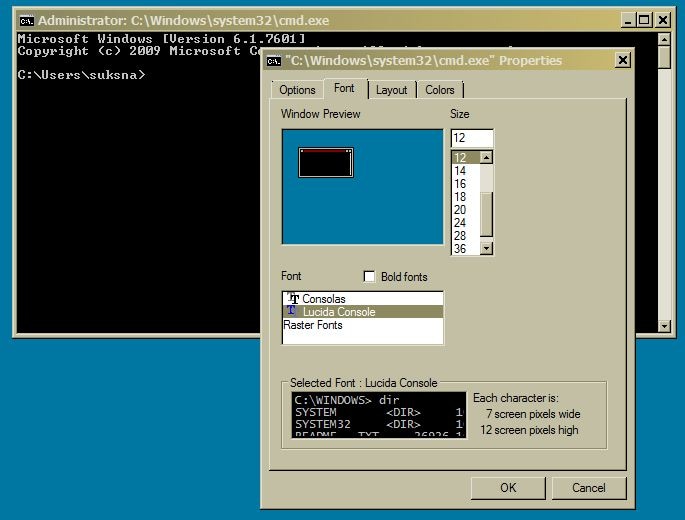Close the Administrator cmd window

pyautogui.click(x=663, y=20)
